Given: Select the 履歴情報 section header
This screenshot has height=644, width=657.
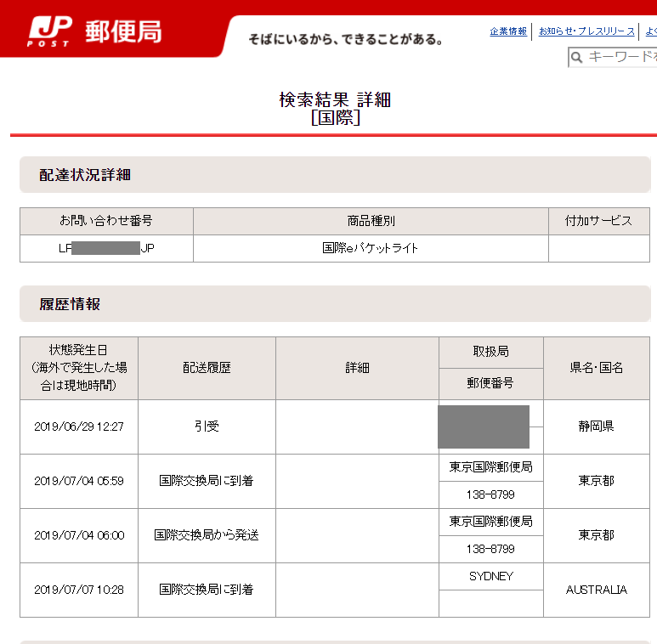Looking at the screenshot, I should (335, 304).
